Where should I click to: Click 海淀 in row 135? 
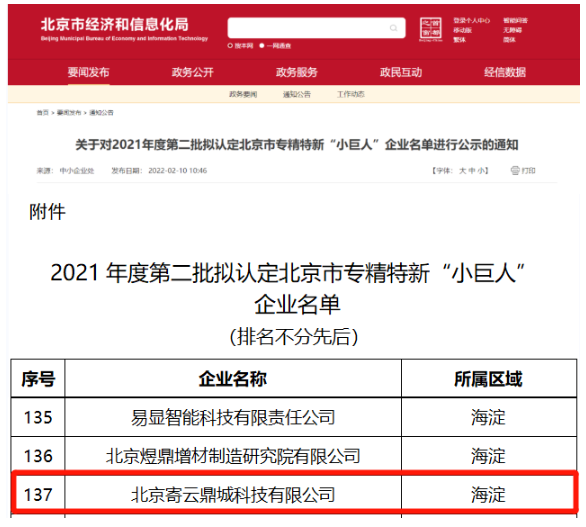click(x=488, y=417)
